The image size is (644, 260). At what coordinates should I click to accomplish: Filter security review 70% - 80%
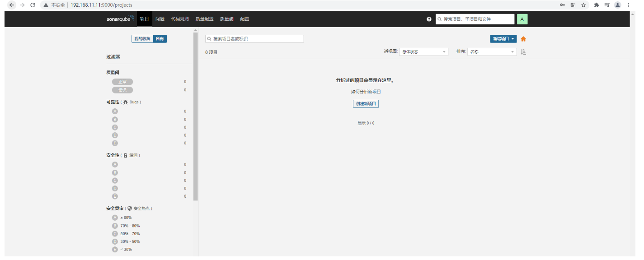[126, 226]
